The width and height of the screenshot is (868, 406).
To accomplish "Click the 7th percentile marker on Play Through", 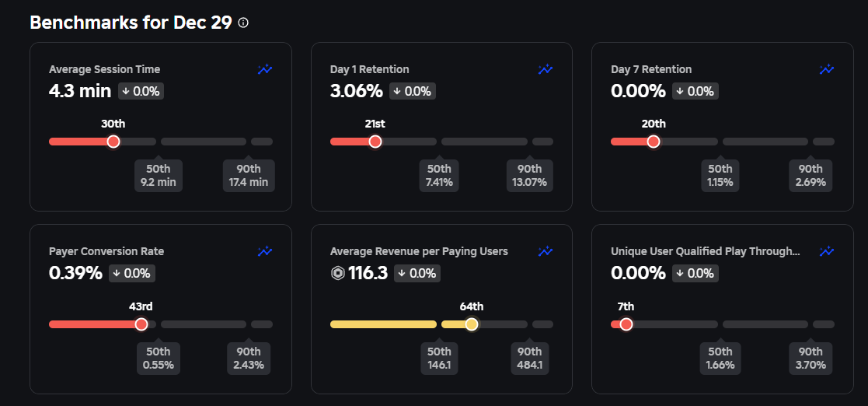I will pos(626,324).
